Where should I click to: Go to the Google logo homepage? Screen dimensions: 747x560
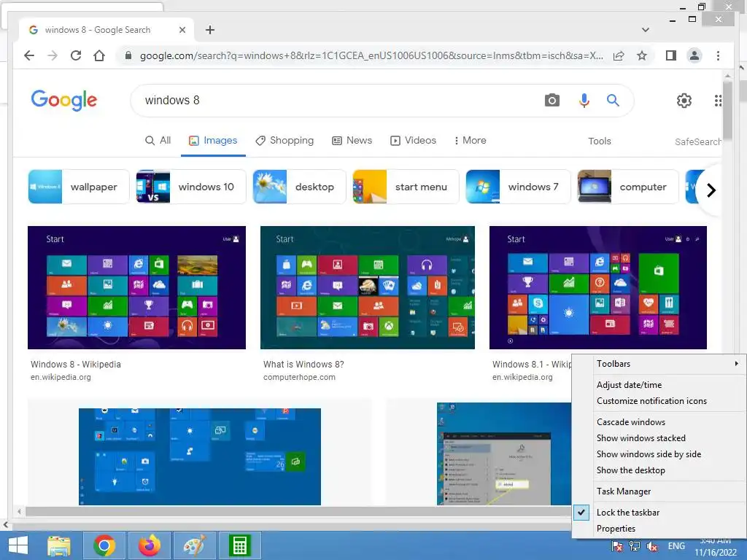[x=64, y=101]
